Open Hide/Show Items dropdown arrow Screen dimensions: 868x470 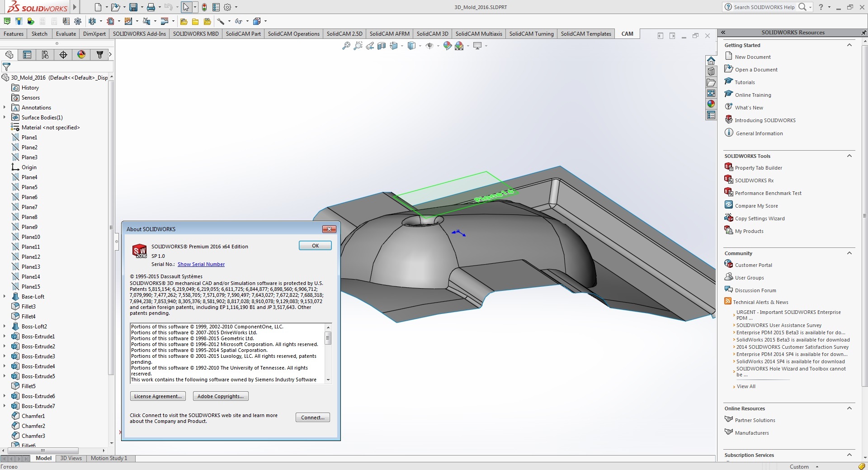(438, 46)
